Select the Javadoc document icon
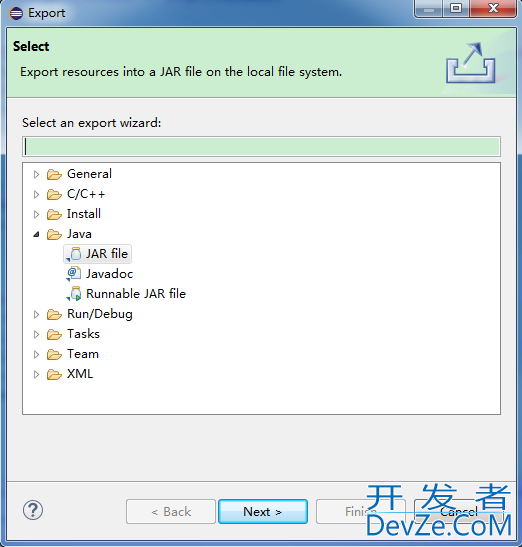522x547 pixels. 74,274
